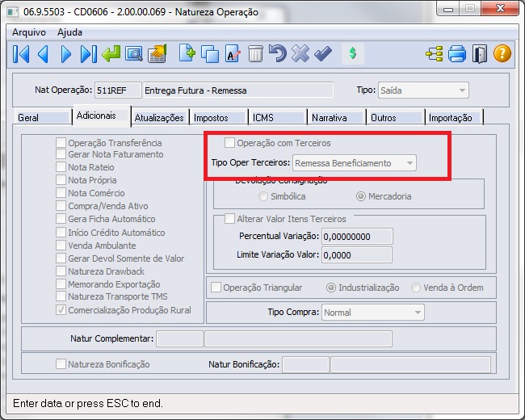This screenshot has height=420, width=525.
Task: Cancel with the X toolbar icon
Action: click(300, 53)
